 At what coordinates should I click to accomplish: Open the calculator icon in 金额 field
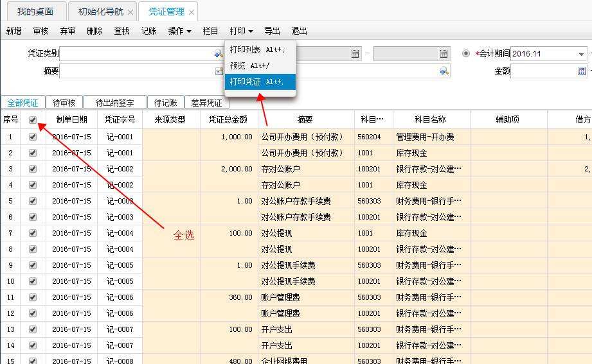click(x=582, y=71)
